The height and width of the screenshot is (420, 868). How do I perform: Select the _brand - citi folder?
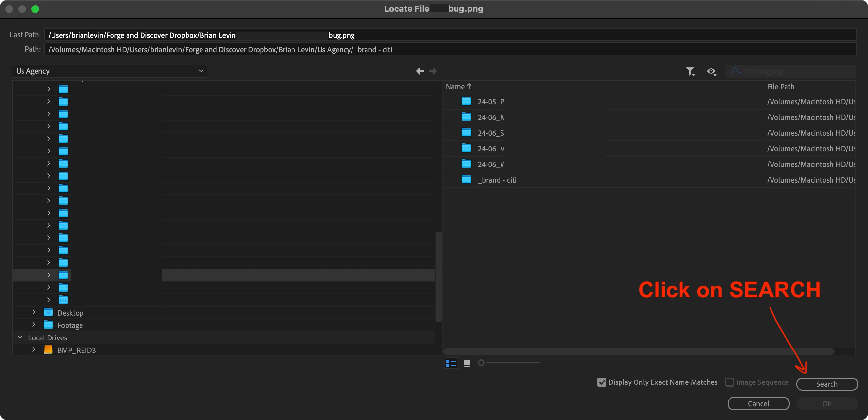pyautogui.click(x=497, y=180)
